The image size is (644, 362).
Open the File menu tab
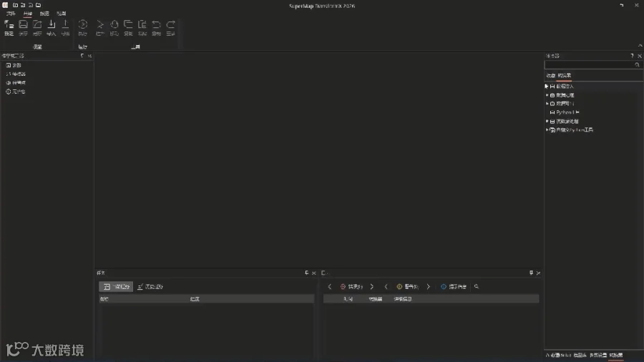coord(11,14)
